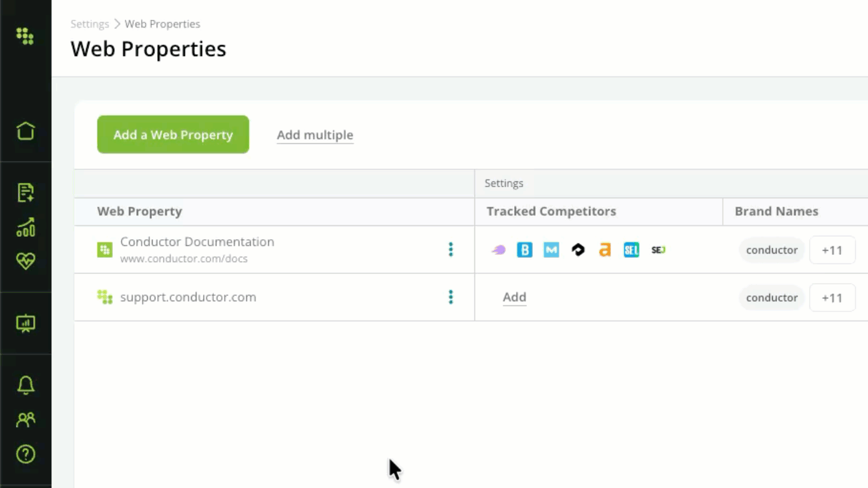Click the Web Property column header

(140, 211)
